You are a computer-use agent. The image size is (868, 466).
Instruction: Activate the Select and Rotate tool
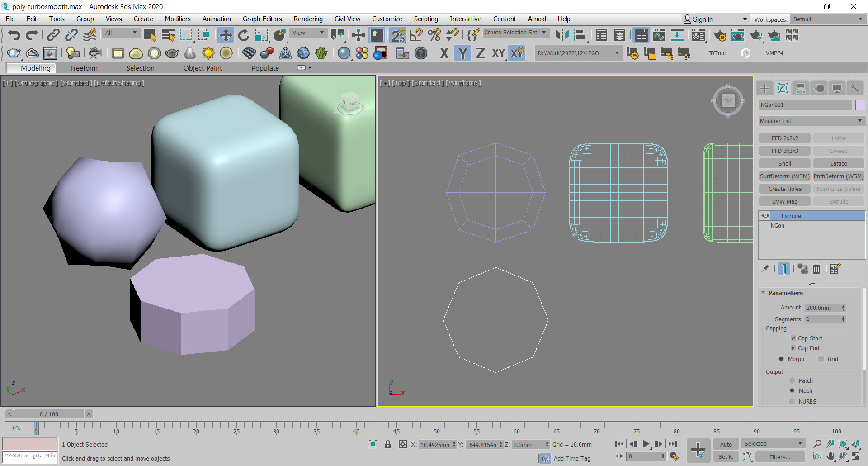coord(243,35)
